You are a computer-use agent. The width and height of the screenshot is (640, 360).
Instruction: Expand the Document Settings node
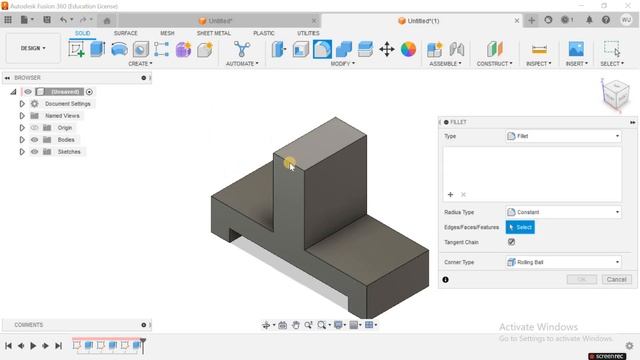[x=22, y=104]
